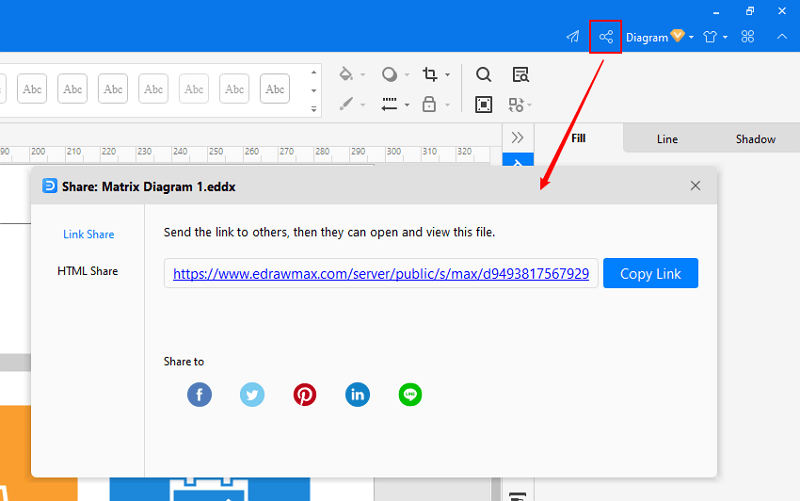Expand the Diagram dropdown arrow
Screen dimensions: 800x501
pyautogui.click(x=691, y=37)
